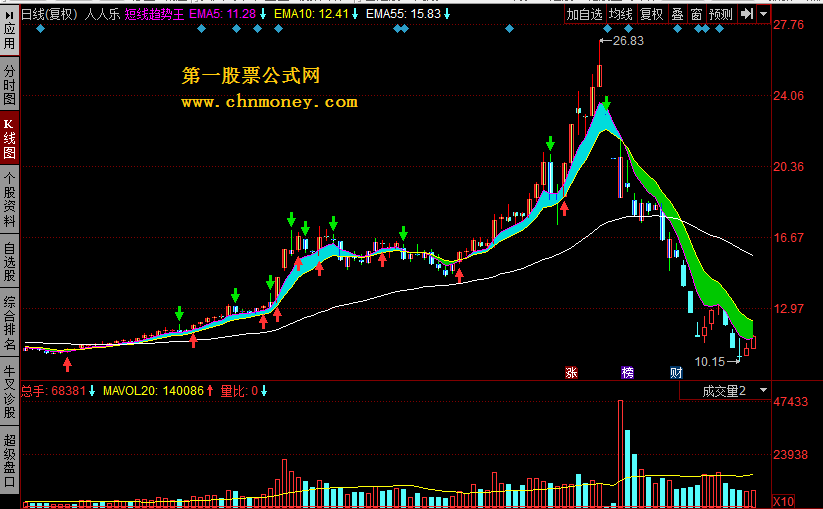Toggle the 复权 button in the top toolbar
The width and height of the screenshot is (823, 509).
click(x=652, y=14)
